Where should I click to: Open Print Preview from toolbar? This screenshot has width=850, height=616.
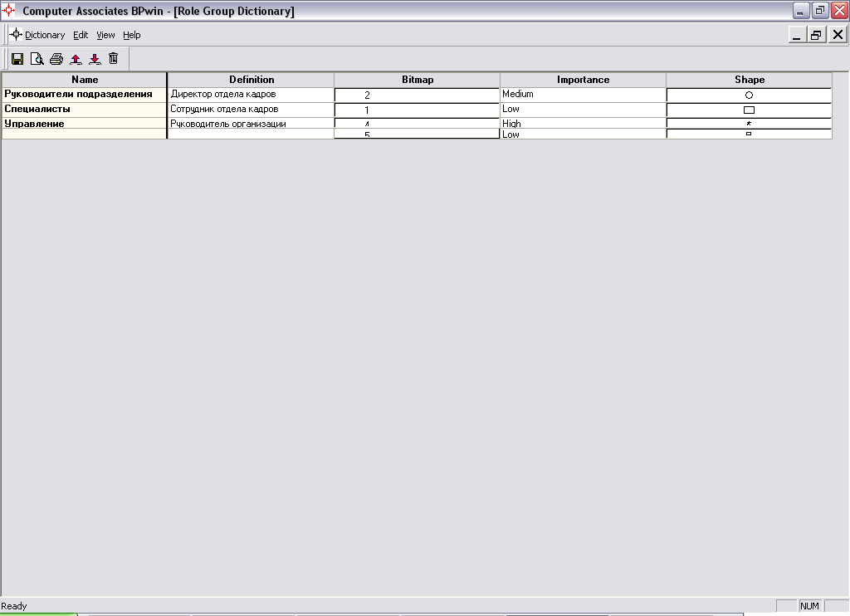(37, 59)
